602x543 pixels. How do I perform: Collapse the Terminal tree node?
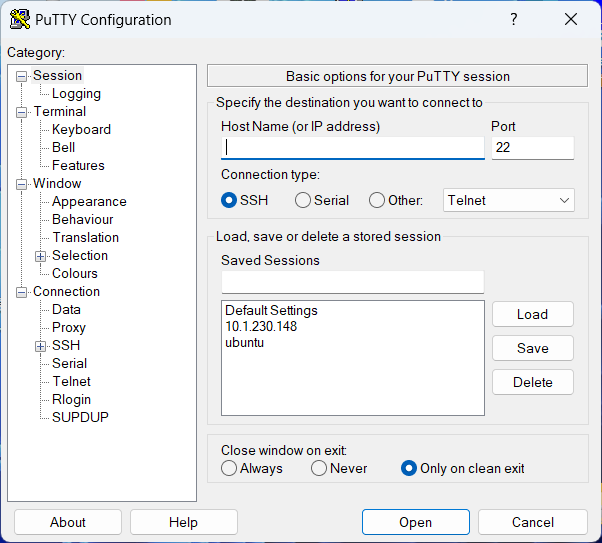click(22, 113)
